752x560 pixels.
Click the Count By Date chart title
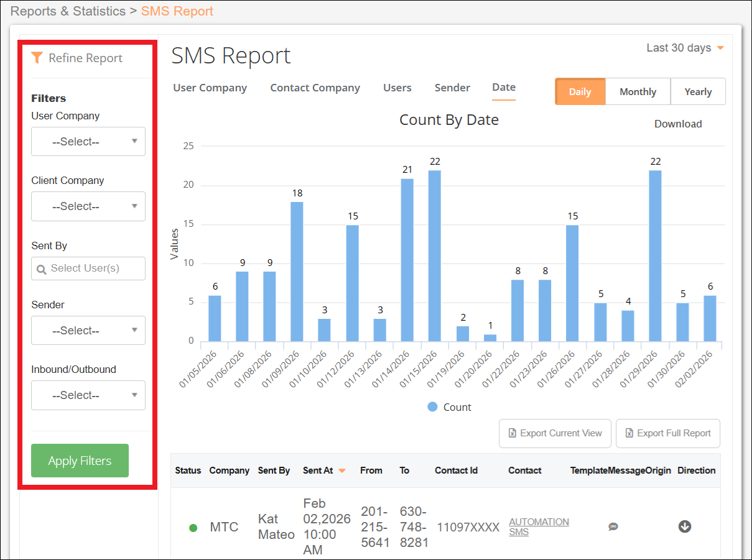pyautogui.click(x=449, y=120)
